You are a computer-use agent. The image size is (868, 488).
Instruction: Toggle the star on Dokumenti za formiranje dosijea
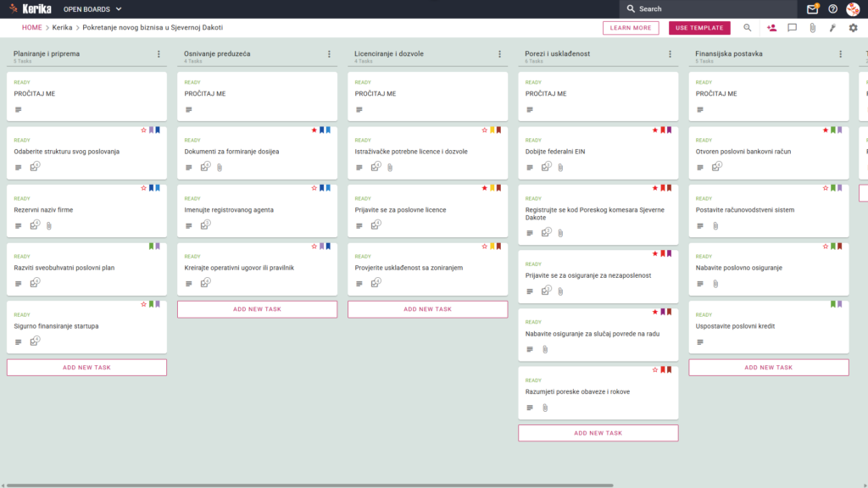(x=314, y=130)
